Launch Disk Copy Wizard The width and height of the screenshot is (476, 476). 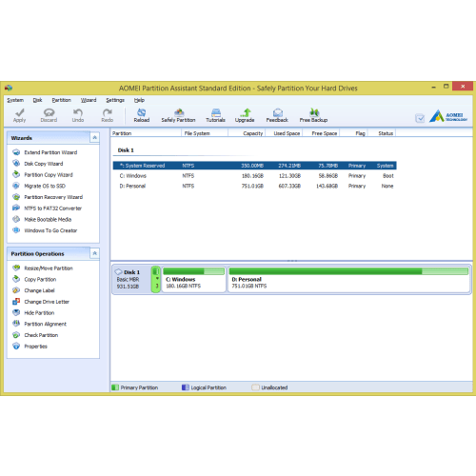(x=44, y=164)
